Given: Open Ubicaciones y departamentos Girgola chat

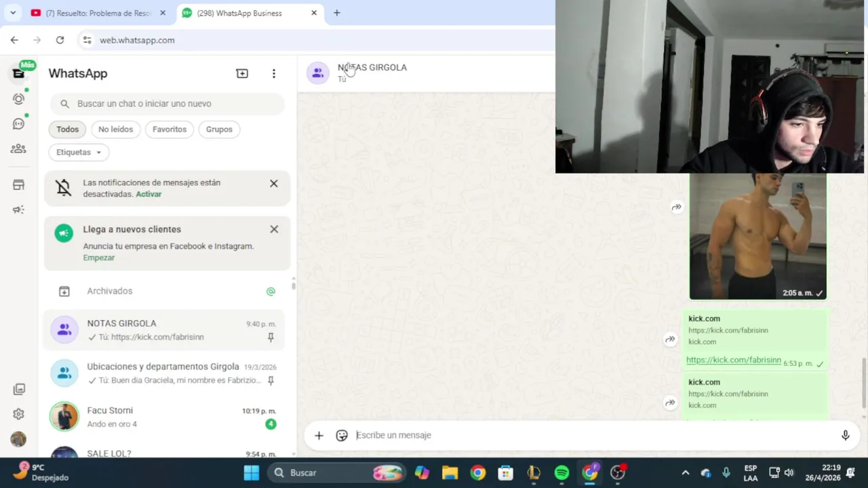Looking at the screenshot, I should (x=164, y=373).
